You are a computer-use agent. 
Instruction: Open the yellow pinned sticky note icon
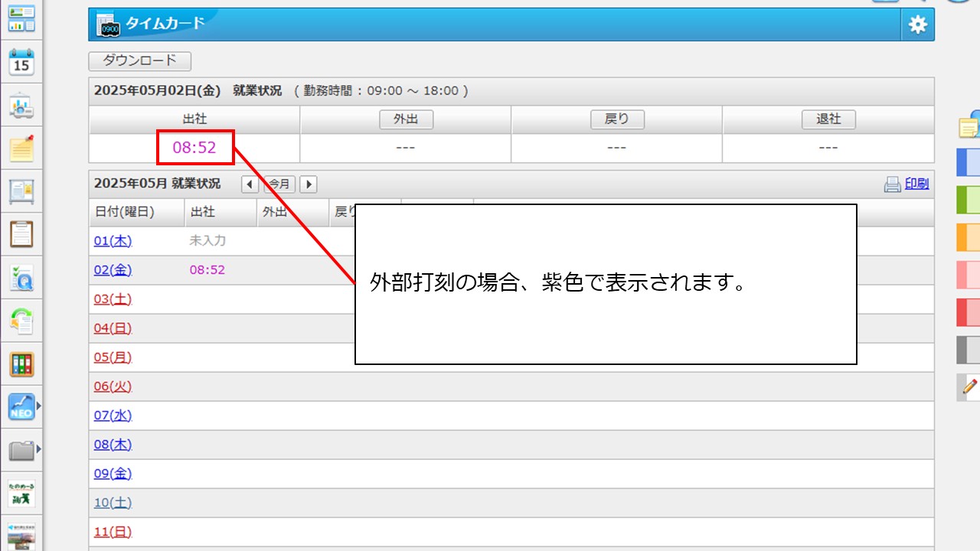[x=21, y=148]
